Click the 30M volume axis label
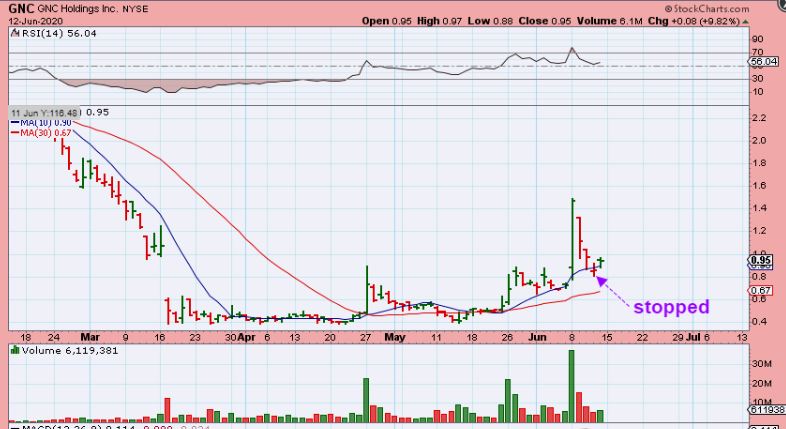This screenshot has height=429, width=786. pyautogui.click(x=761, y=364)
